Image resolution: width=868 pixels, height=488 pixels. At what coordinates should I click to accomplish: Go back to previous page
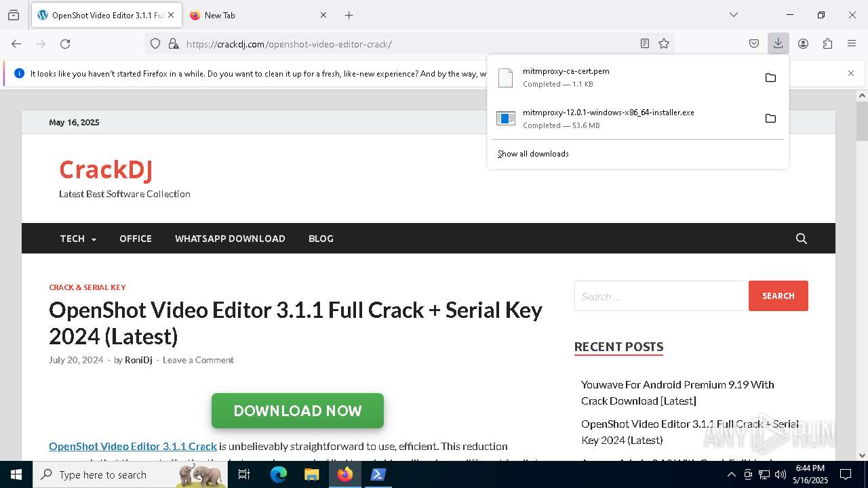click(x=16, y=44)
